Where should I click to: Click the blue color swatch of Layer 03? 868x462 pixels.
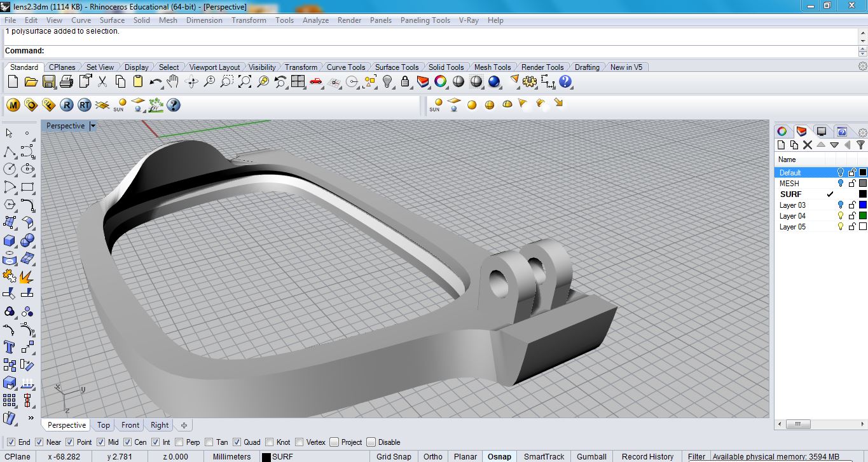pos(863,205)
